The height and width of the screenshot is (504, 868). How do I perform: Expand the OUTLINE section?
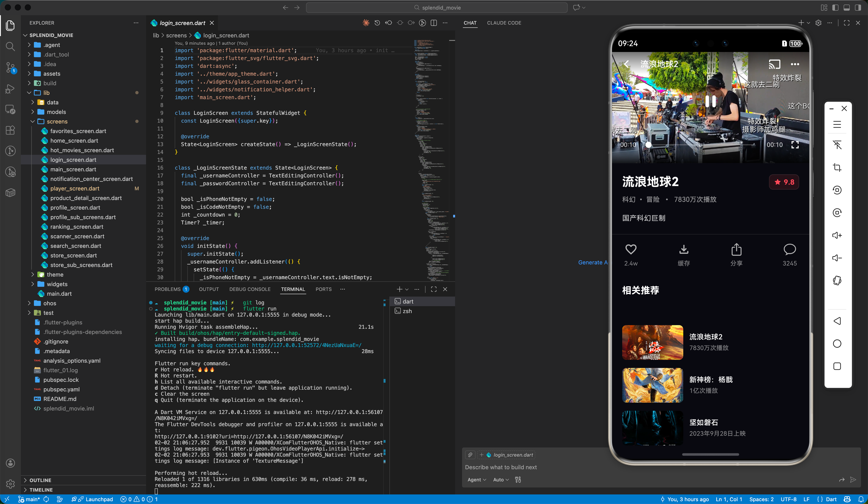pyautogui.click(x=40, y=480)
